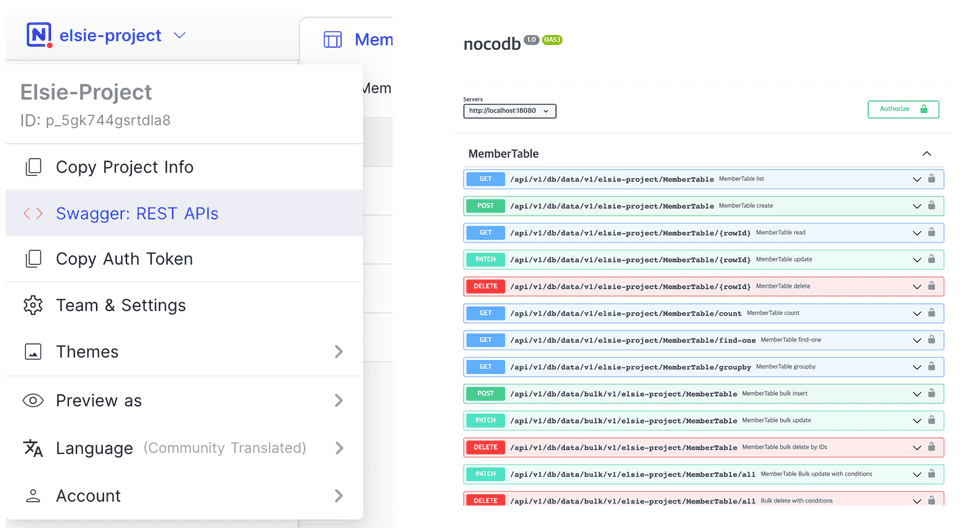Expand the MemberTable find-one endpoint chevron

click(x=916, y=340)
